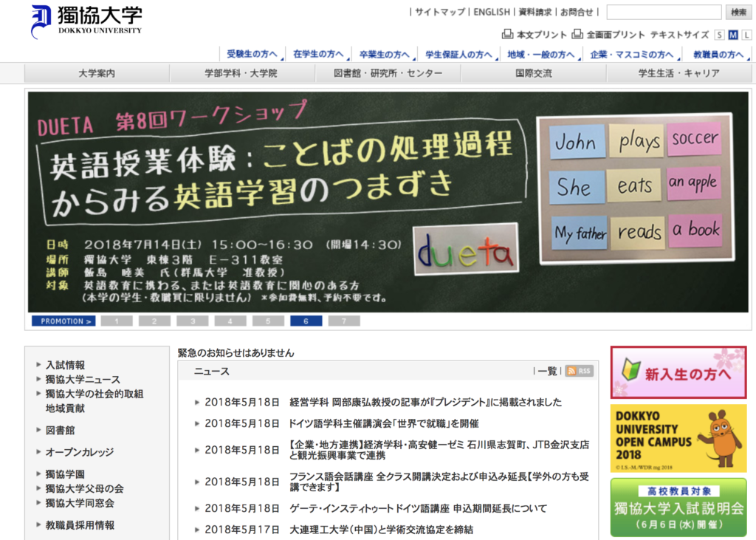Screen dimensions: 756x540
Task: Show promotion slide 2
Action: click(x=154, y=321)
